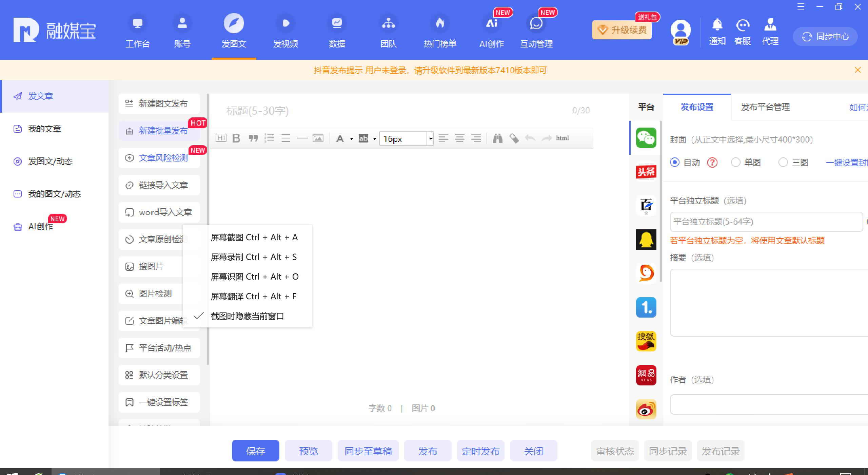Expand the text highlight color dropdown arrow
868x475 pixels.
(x=375, y=138)
